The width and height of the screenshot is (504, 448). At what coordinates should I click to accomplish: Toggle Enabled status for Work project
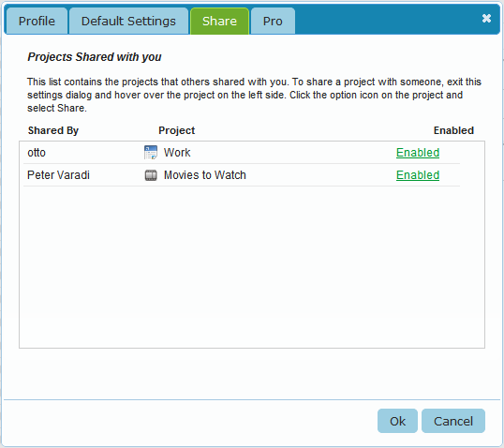click(418, 153)
